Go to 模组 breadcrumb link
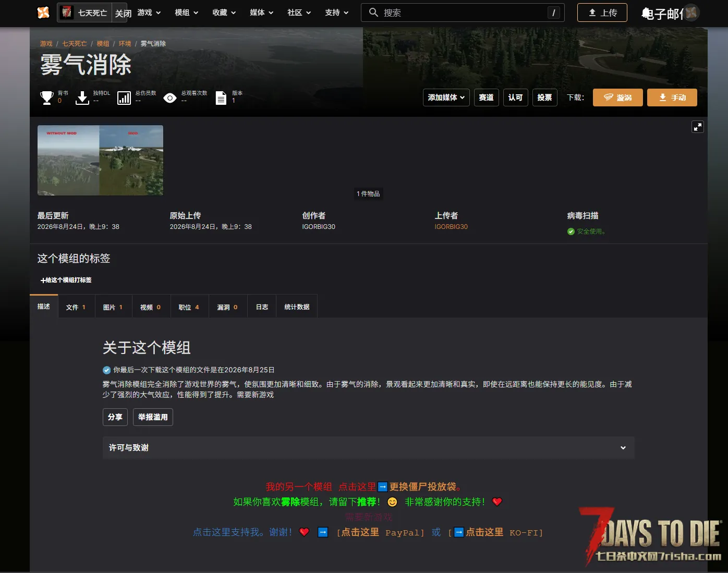Viewport: 728px width, 573px height. click(103, 44)
